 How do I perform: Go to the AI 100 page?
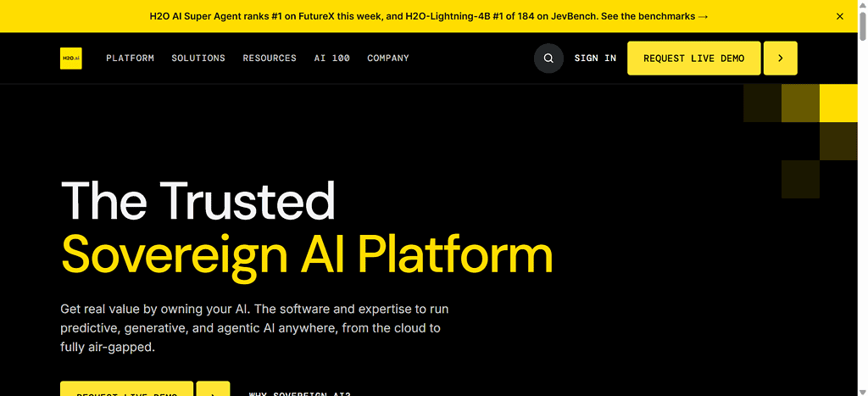(x=332, y=59)
